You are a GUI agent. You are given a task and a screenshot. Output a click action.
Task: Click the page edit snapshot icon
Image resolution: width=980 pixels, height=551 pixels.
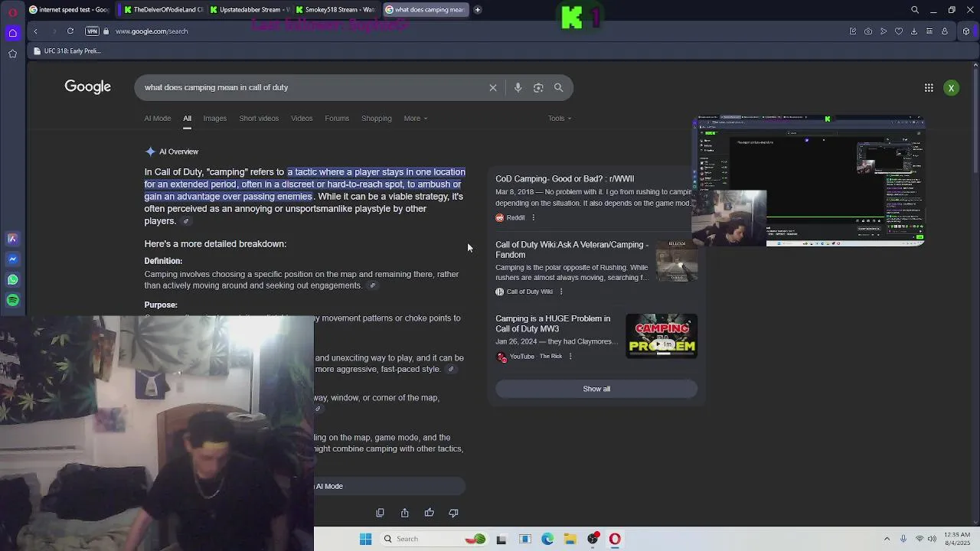(x=853, y=31)
